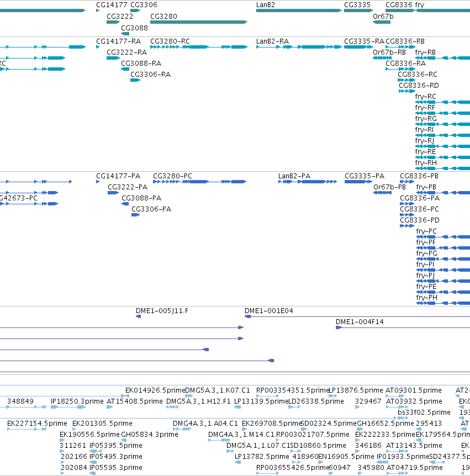Select protein CG3335-PA
The image size is (470, 476).
[358, 182]
